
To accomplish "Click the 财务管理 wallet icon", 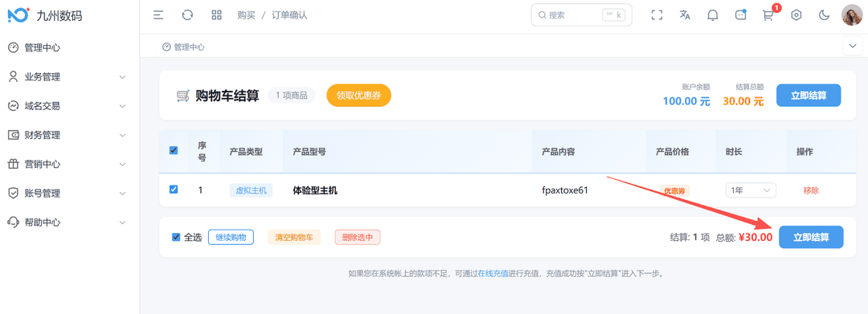I will coord(14,135).
